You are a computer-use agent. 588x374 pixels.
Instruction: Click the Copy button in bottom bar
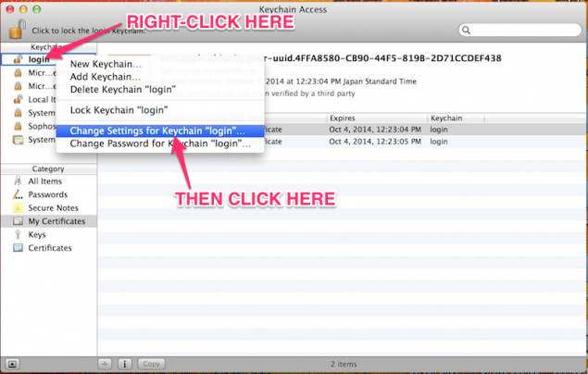click(151, 364)
